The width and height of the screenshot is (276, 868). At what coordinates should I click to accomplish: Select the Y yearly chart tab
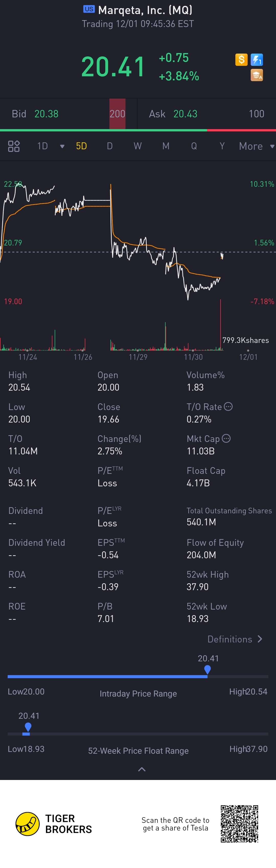click(x=222, y=146)
